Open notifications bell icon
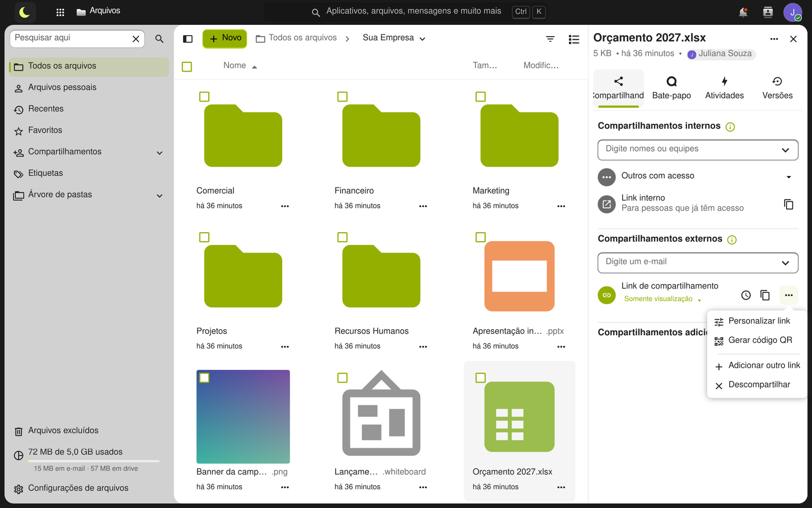This screenshot has height=508, width=812. pos(743,12)
